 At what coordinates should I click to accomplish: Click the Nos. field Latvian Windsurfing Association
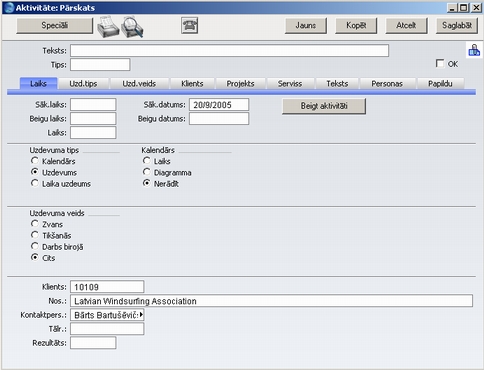coord(271,301)
